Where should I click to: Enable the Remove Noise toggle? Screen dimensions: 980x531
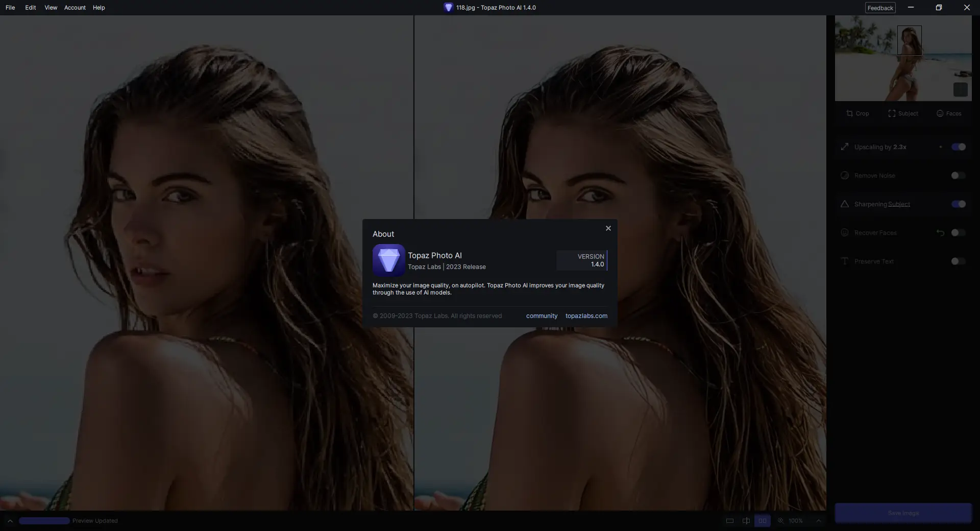(x=959, y=176)
